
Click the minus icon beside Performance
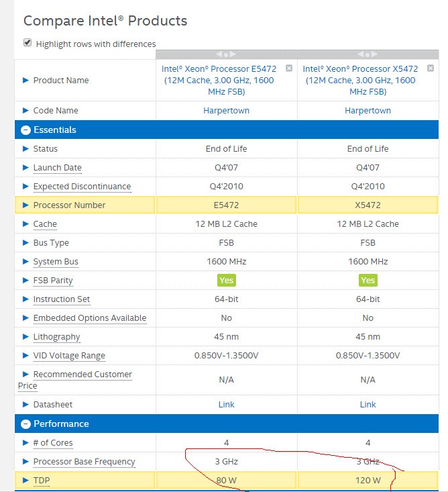[25, 424]
